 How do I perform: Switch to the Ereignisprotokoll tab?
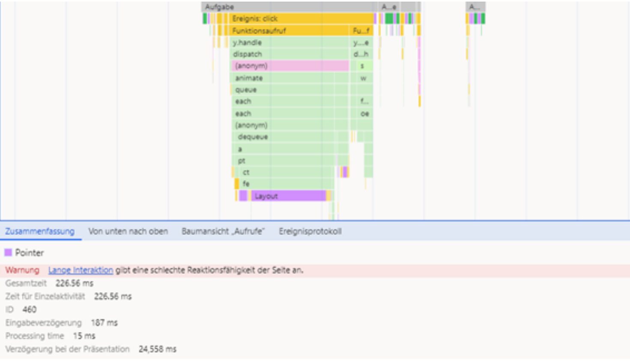[x=310, y=231]
